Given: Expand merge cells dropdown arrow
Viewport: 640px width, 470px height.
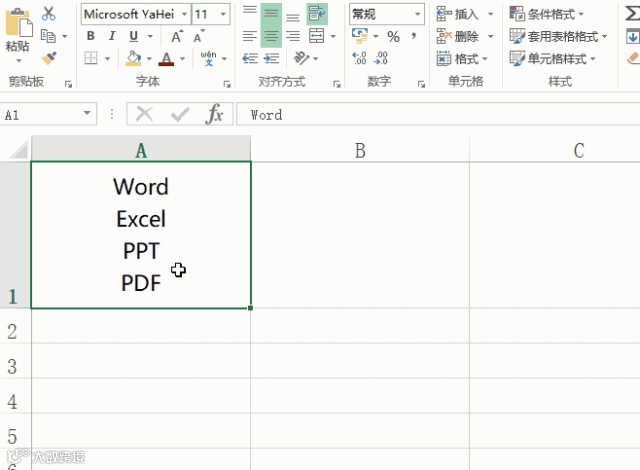Looking at the screenshot, I should (333, 37).
